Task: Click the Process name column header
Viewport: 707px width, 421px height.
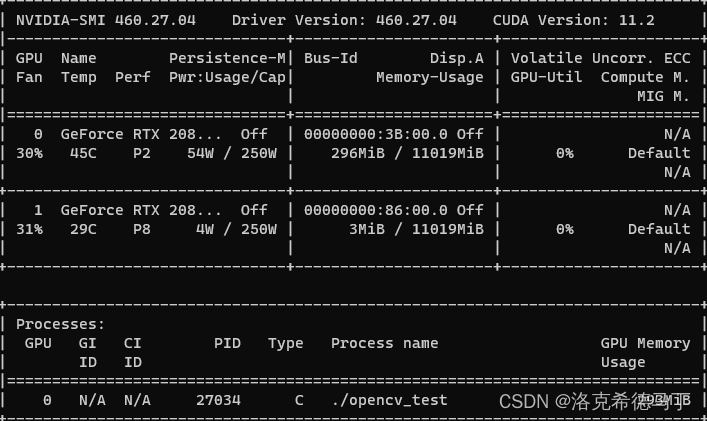Action: click(x=385, y=343)
